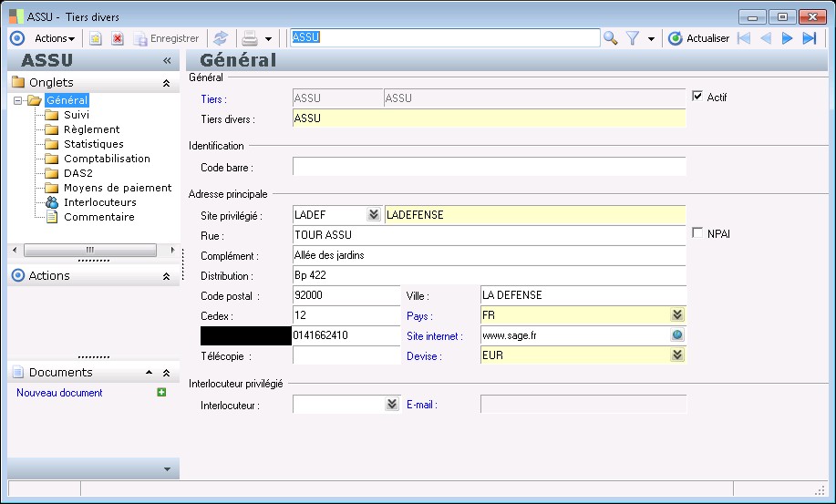Click the funnel filter icon

(632, 38)
